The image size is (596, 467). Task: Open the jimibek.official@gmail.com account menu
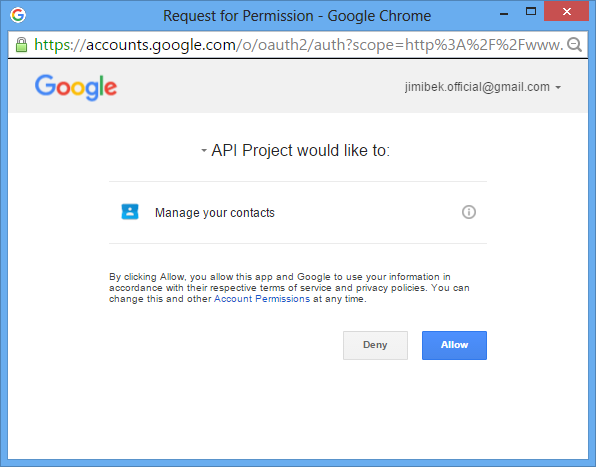click(483, 87)
